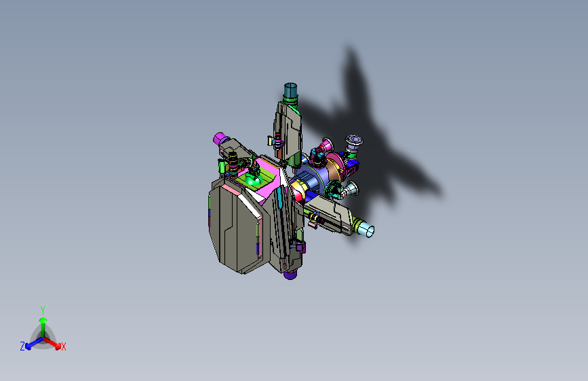This screenshot has height=381, width=588.
Task: Select the purple cylinder at the model's bottom
Action: (x=290, y=275)
